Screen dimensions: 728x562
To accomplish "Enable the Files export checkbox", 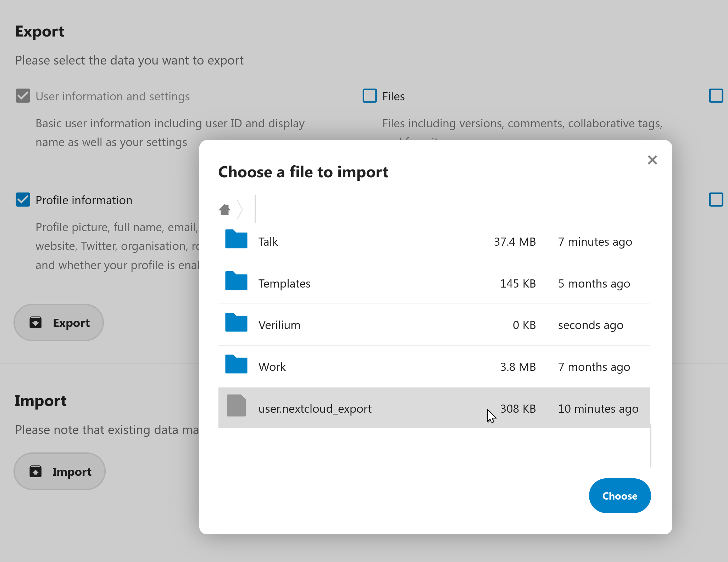I will tap(369, 96).
